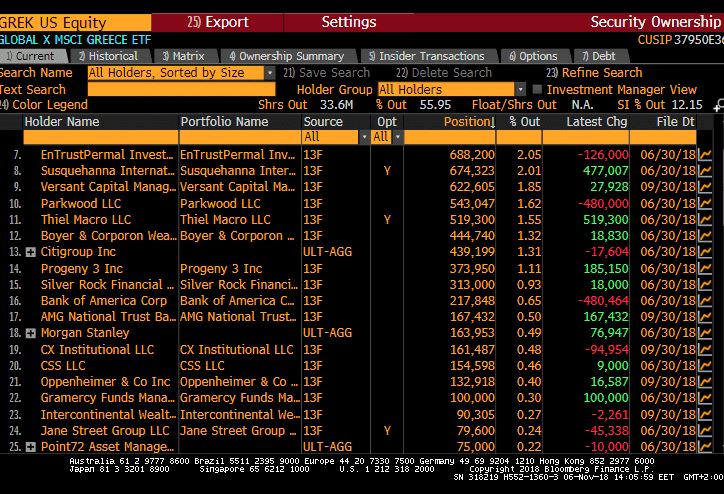Select the Thiel Macro LLC holder name

pyautogui.click(x=86, y=220)
